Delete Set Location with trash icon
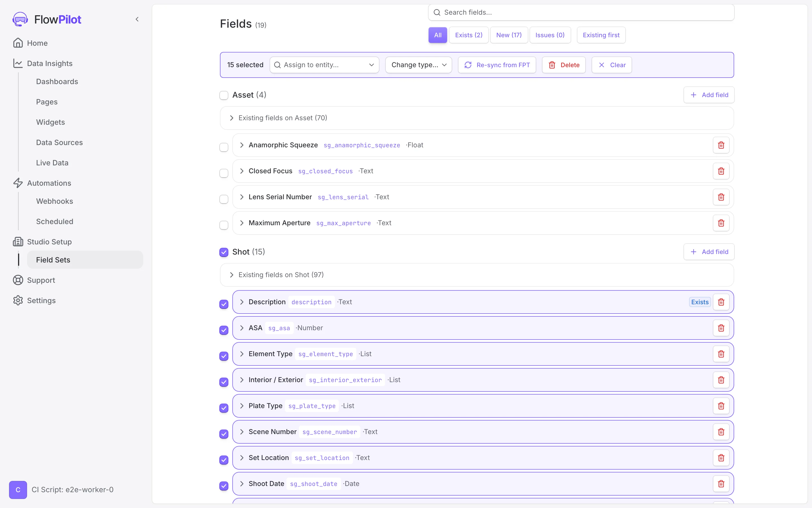 point(721,457)
